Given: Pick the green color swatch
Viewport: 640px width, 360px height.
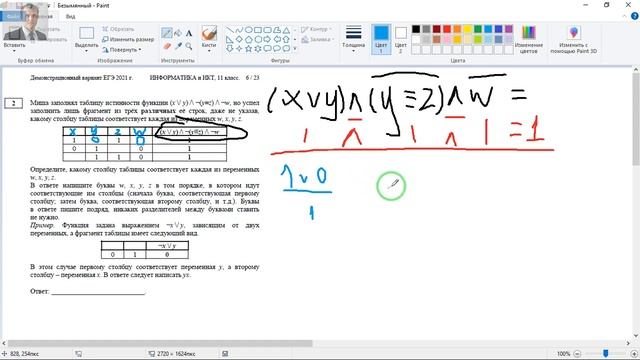Looking at the screenshot, I should coord(478,29).
